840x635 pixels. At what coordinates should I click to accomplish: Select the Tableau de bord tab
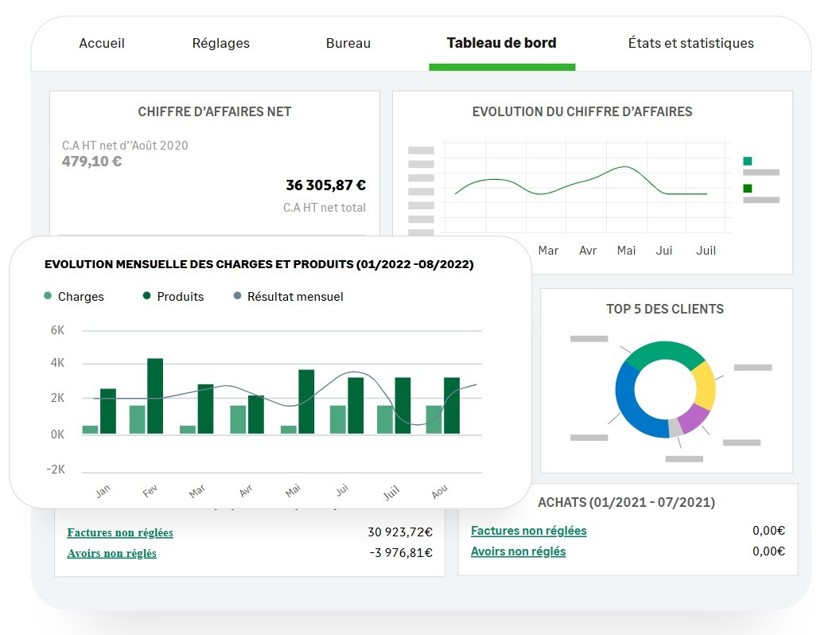click(501, 43)
